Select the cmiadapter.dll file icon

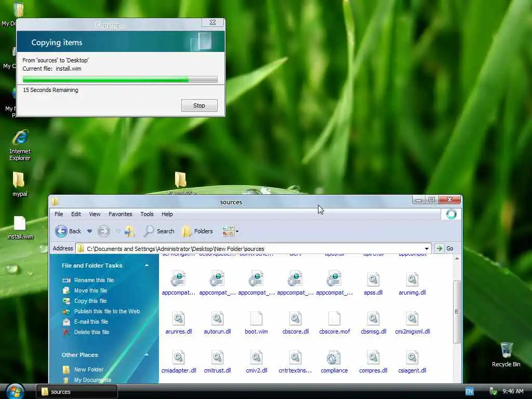click(x=179, y=357)
